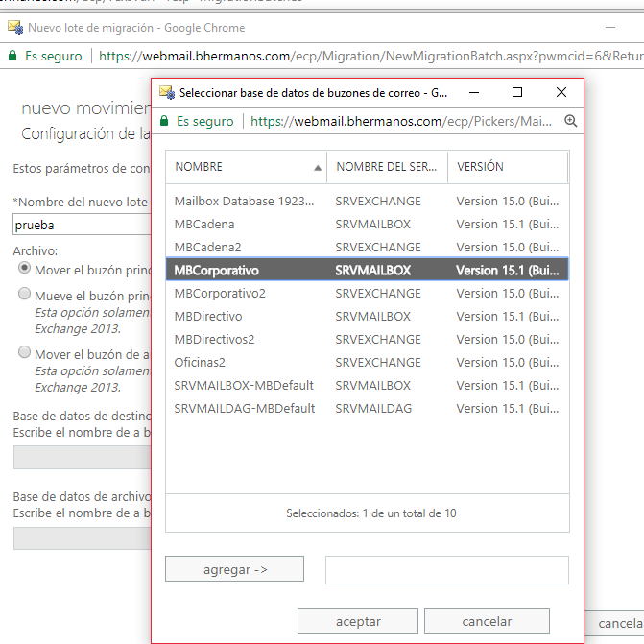
Task: Select the Mailbox Database 1923... row
Action: tap(368, 202)
